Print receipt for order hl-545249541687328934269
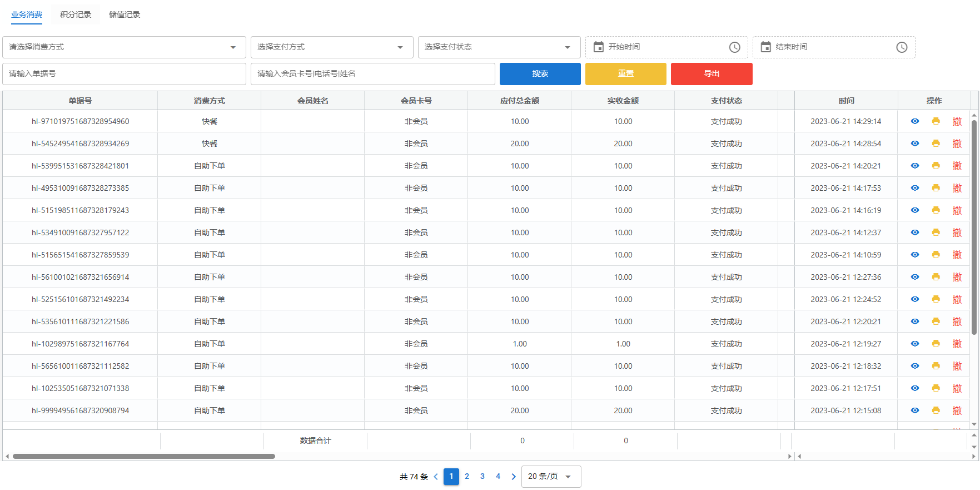Screen dimensions: 980x490 click(936, 143)
